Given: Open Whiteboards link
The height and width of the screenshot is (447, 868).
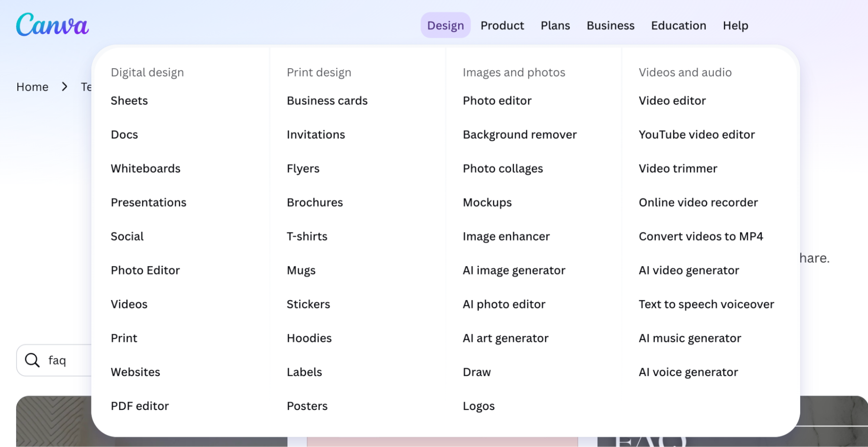Looking at the screenshot, I should coord(146,169).
